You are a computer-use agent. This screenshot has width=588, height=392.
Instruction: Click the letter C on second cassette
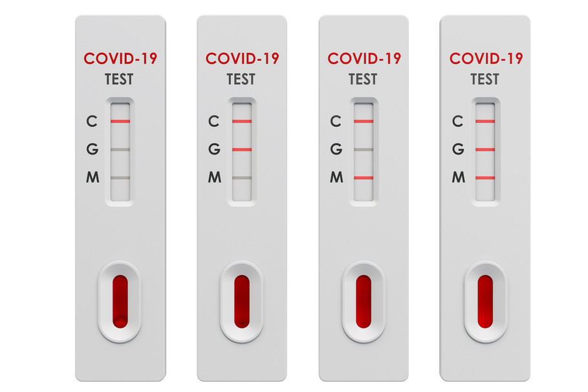(213, 121)
